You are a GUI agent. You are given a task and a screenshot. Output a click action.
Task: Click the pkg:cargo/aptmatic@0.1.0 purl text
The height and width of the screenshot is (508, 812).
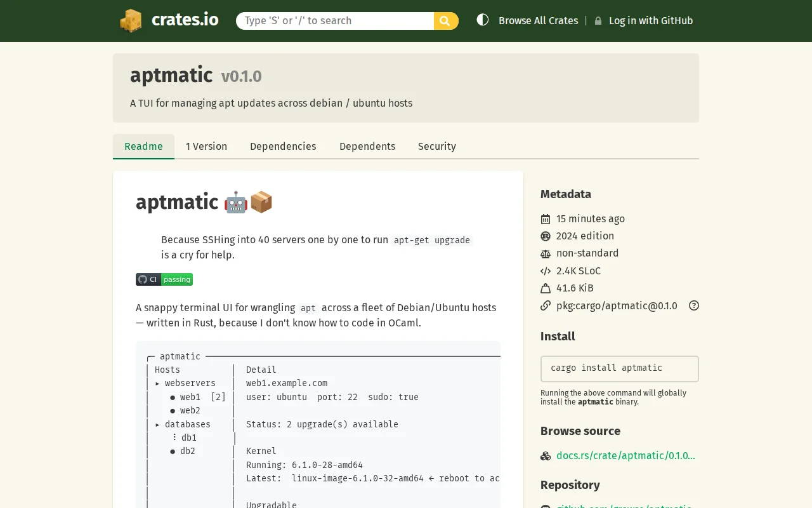tap(617, 305)
